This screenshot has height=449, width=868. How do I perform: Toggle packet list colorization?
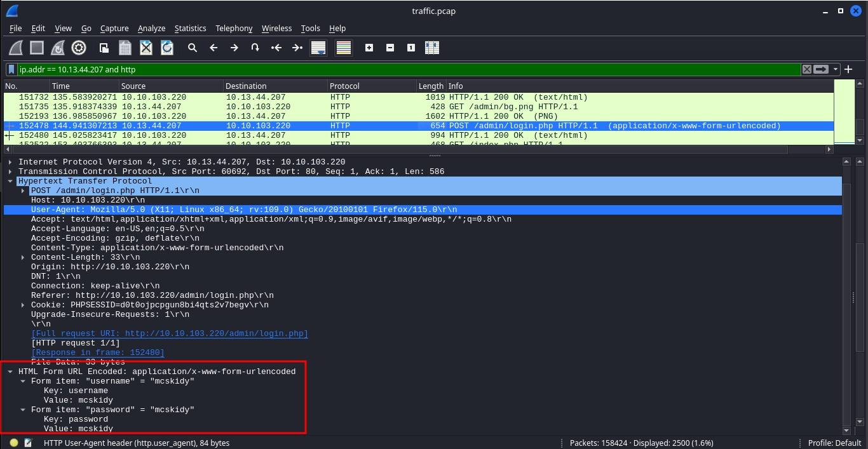pos(344,48)
